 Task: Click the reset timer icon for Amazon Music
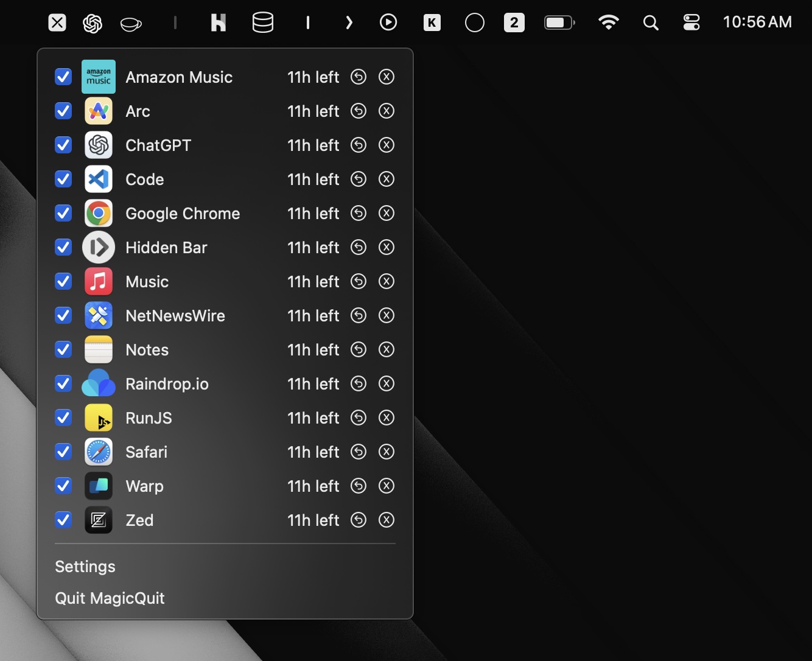pos(359,77)
